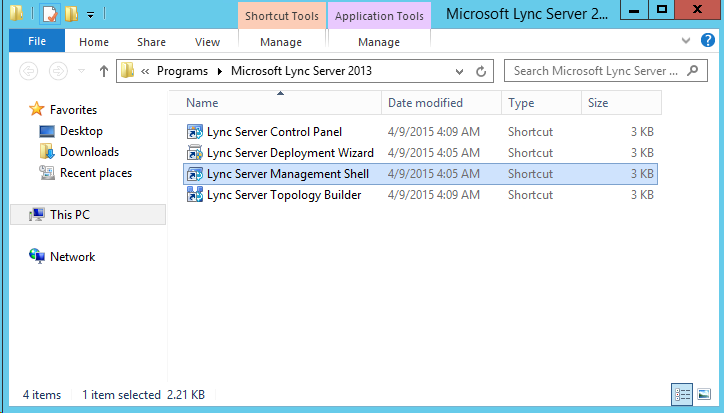The height and width of the screenshot is (413, 724).
Task: Select Lync Server Control Panel file name
Action: click(x=274, y=132)
